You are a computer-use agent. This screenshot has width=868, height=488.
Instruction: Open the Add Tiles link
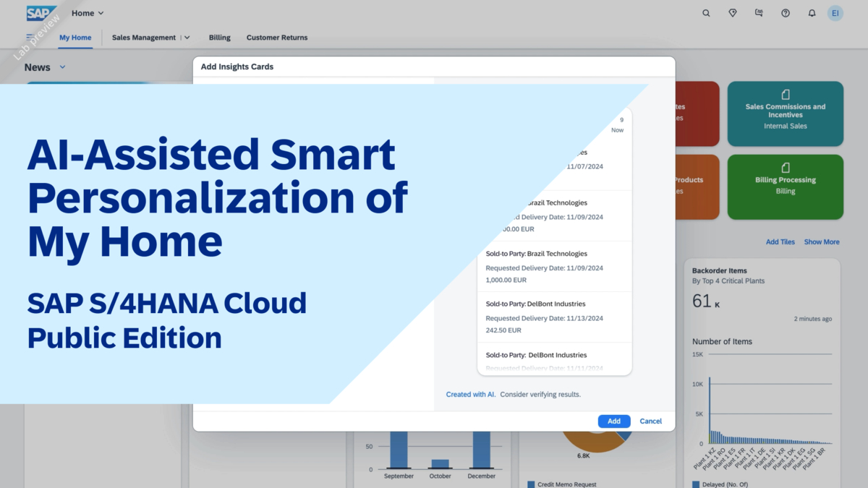point(780,241)
